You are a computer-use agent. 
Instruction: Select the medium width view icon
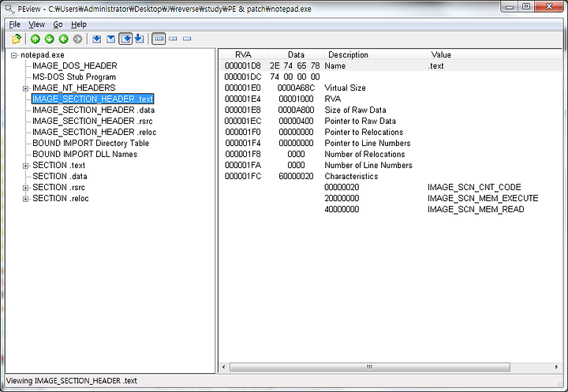[173, 39]
